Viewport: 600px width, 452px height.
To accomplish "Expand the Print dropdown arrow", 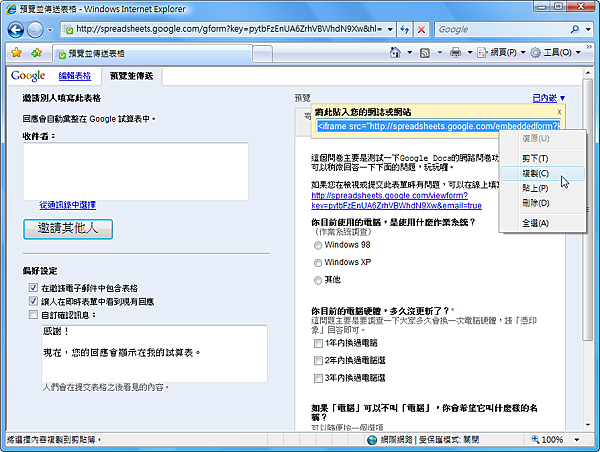I will point(470,52).
